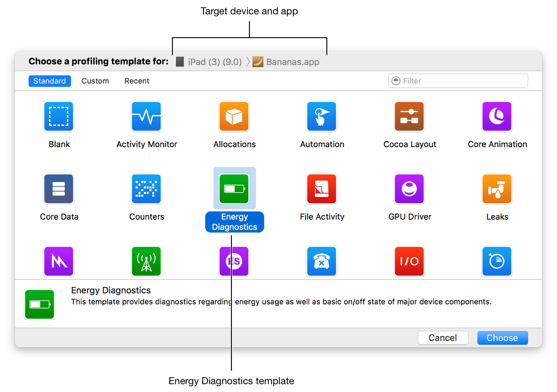Click the Choose button

click(x=502, y=338)
